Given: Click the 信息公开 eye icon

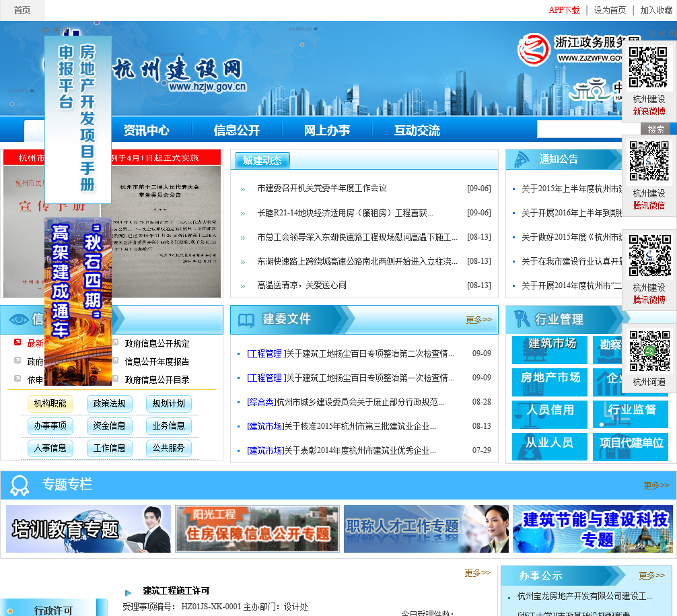Looking at the screenshot, I should [x=19, y=319].
